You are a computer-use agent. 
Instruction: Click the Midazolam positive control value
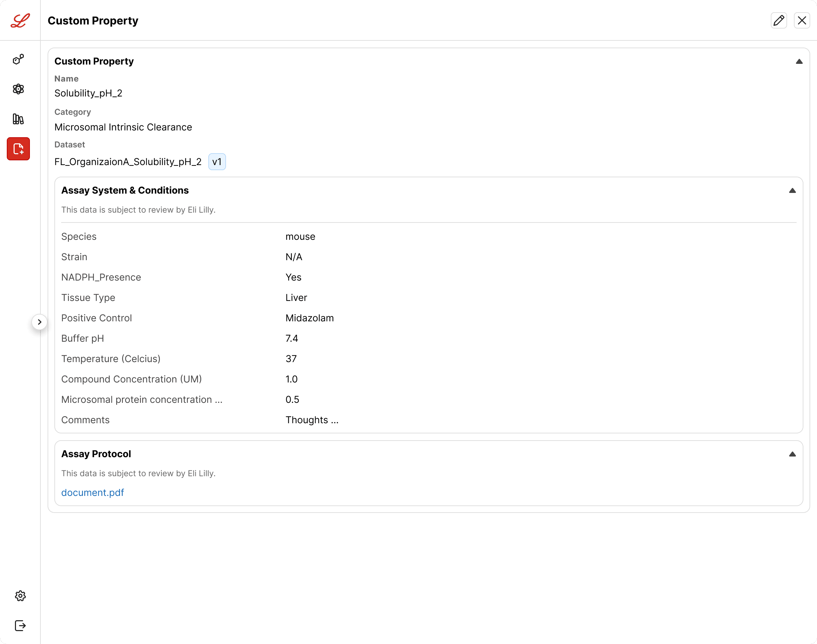tap(309, 318)
